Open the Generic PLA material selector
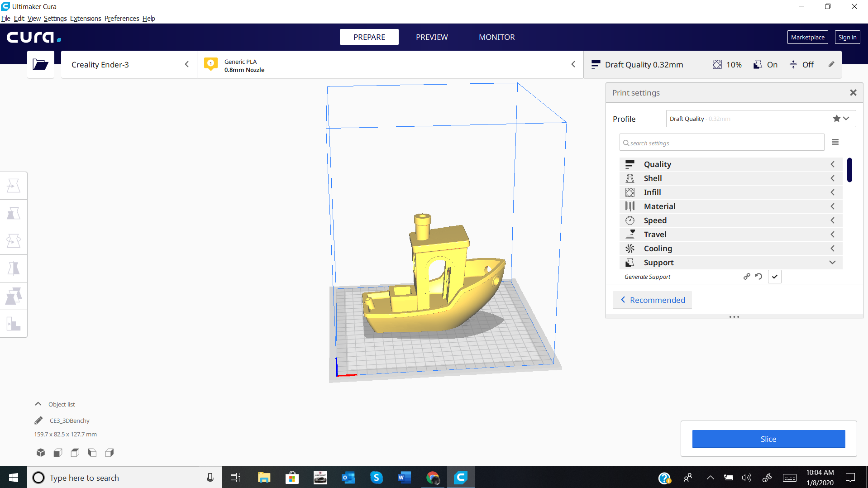The image size is (868, 488). pos(390,64)
